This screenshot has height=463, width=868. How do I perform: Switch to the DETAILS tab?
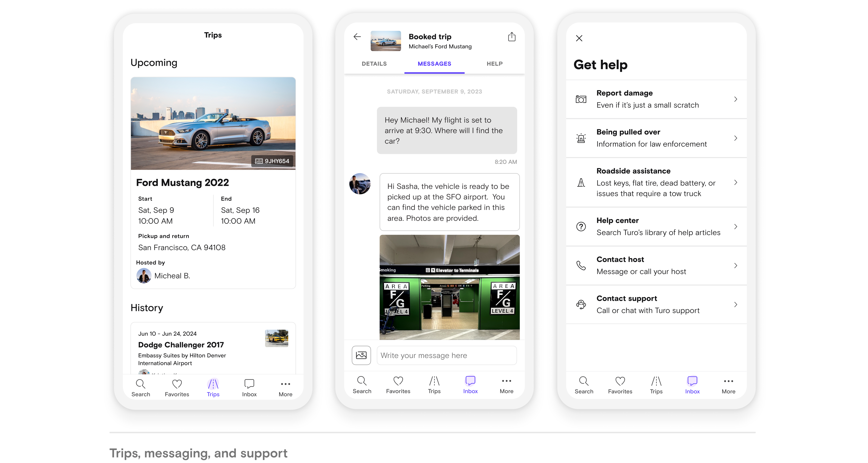pos(374,64)
